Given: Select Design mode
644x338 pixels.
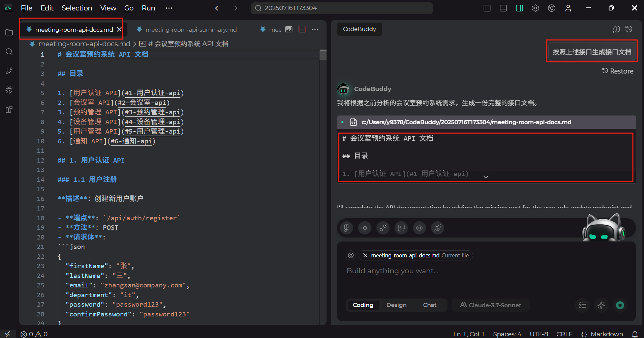Looking at the screenshot, I should point(396,305).
